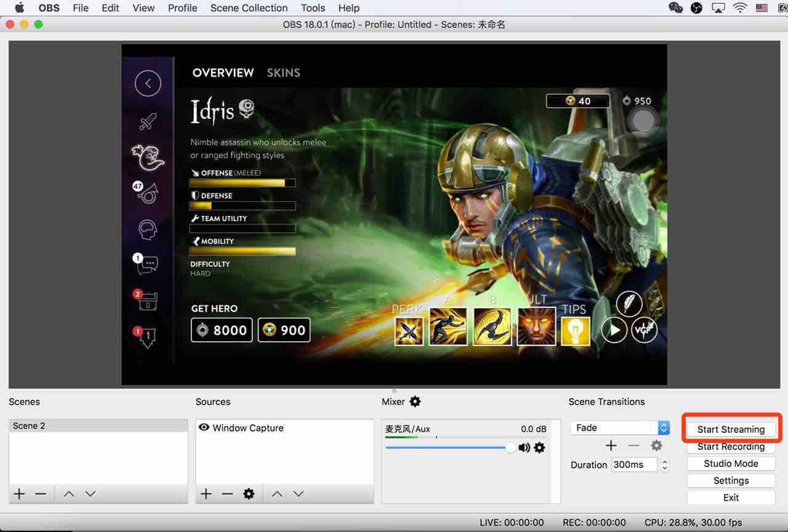Mute the 麦克风/Aux speaker icon
Viewport: 788px width, 532px height.
pyautogui.click(x=524, y=448)
